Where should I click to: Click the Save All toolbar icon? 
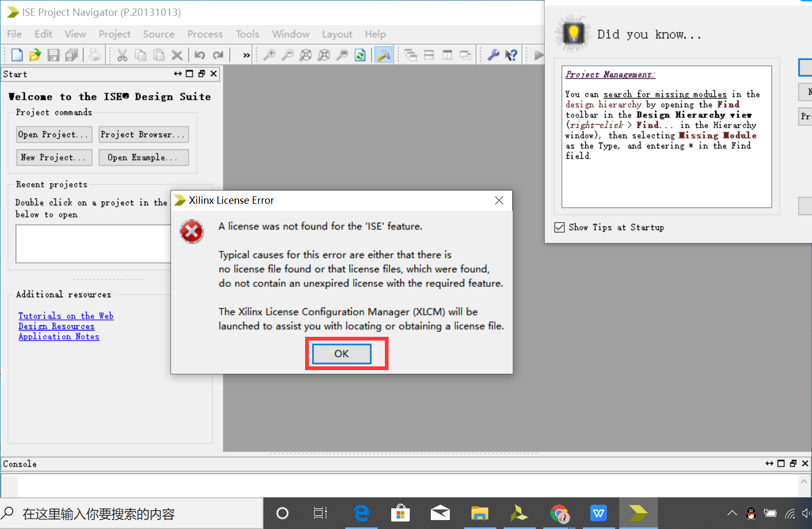(x=71, y=55)
